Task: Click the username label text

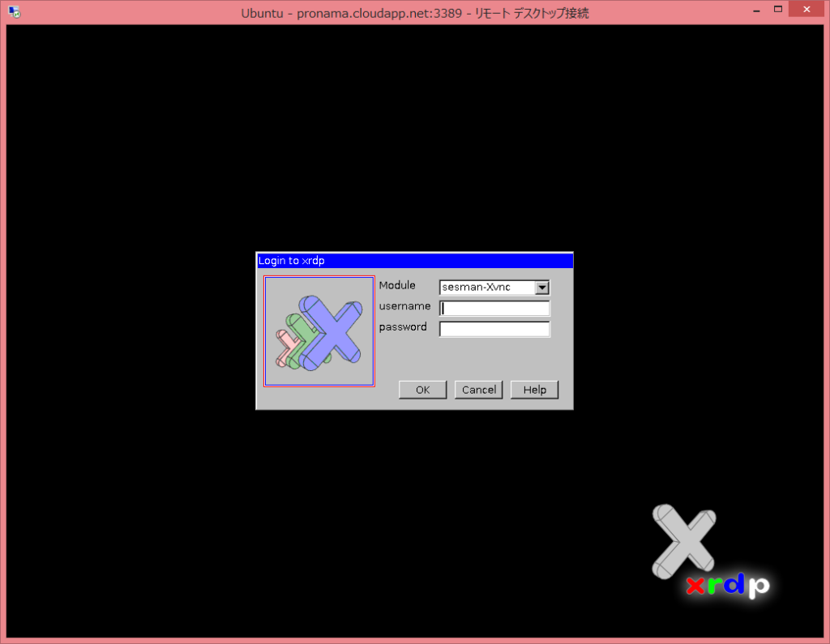Action: (404, 306)
